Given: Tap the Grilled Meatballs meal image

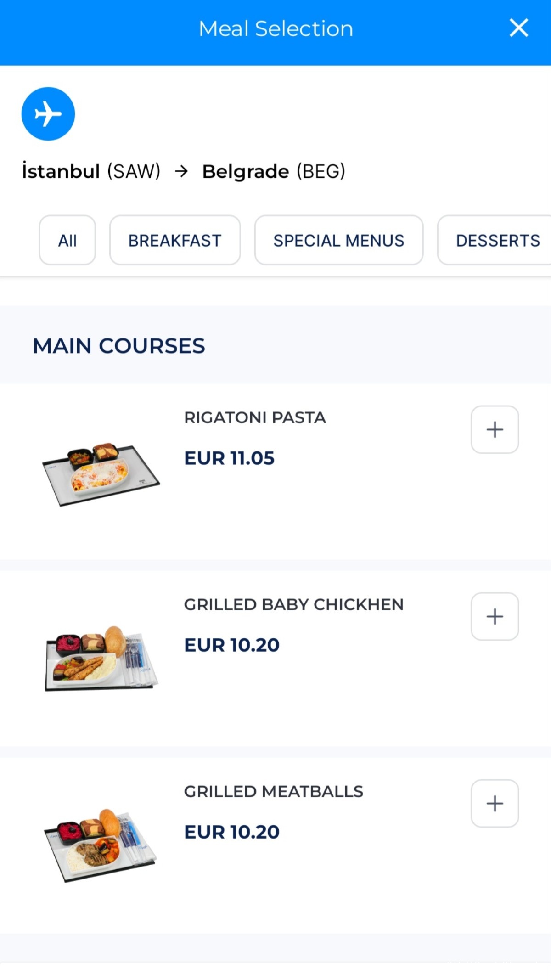Looking at the screenshot, I should [101, 845].
